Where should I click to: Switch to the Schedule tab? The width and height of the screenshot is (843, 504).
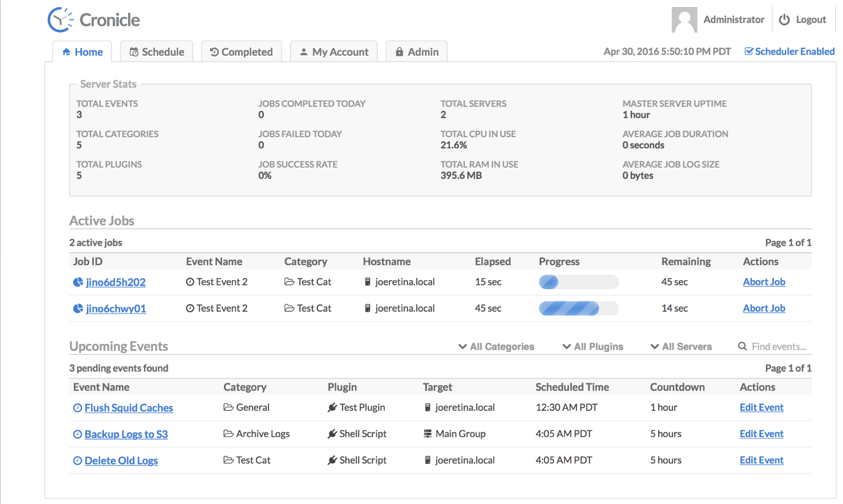coord(156,52)
